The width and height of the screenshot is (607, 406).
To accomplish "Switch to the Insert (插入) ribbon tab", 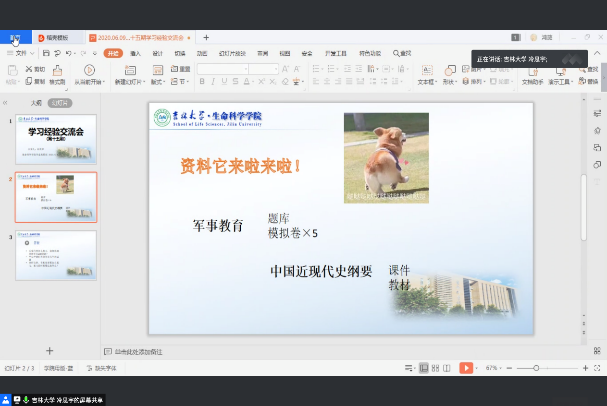I will pyautogui.click(x=134, y=53).
